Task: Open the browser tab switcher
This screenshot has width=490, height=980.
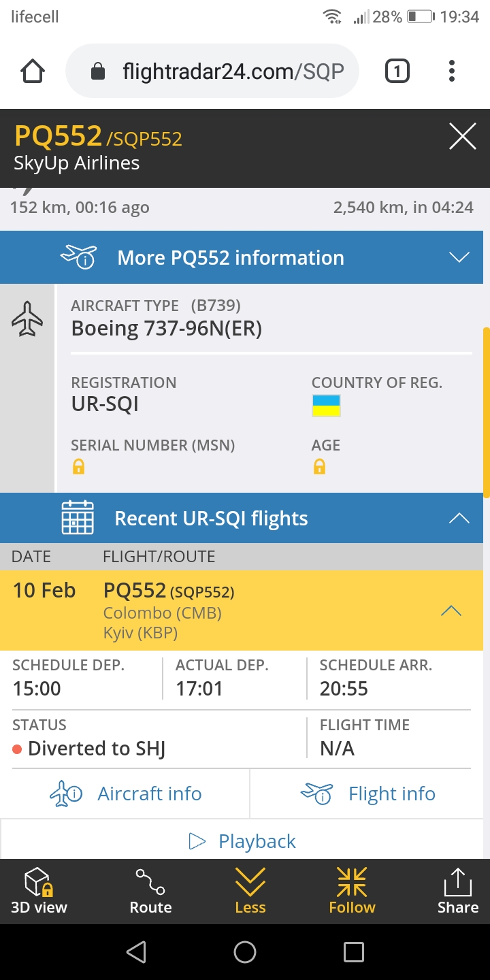Action: pyautogui.click(x=397, y=71)
